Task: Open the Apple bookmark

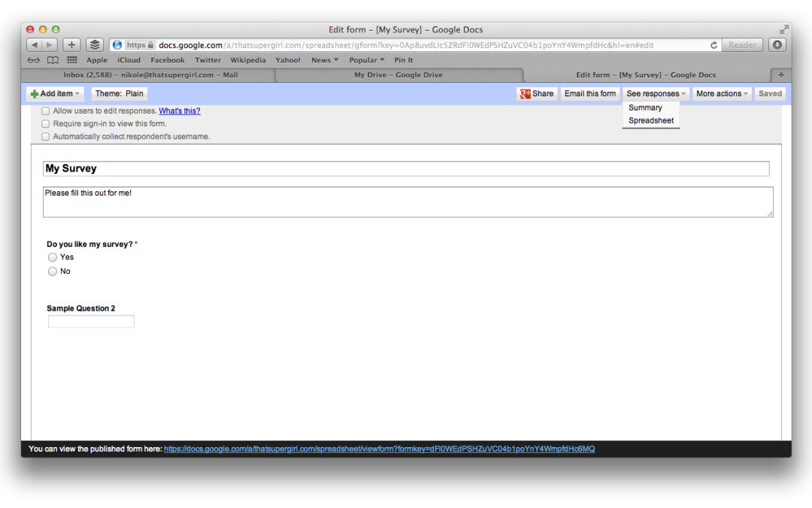Action: (97, 60)
